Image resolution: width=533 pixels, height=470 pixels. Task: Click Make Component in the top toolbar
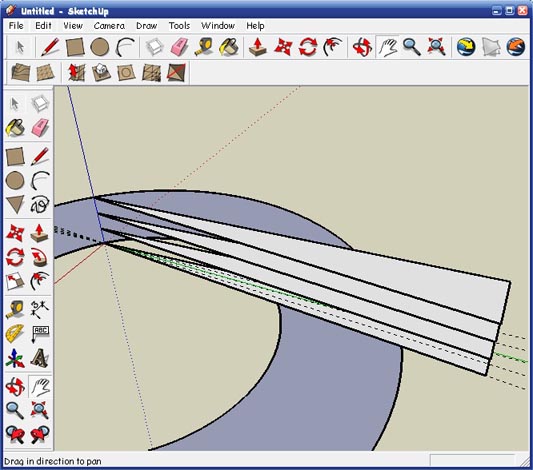coord(154,47)
